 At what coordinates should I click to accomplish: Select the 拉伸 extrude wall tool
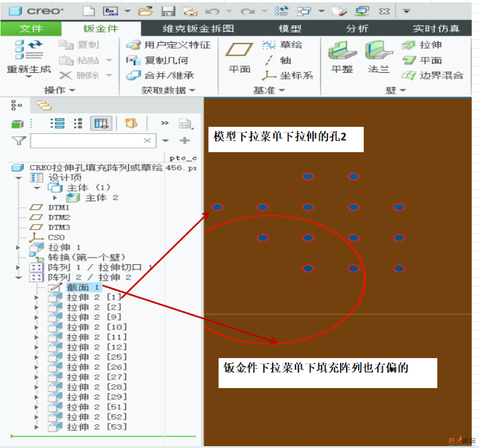(x=422, y=45)
